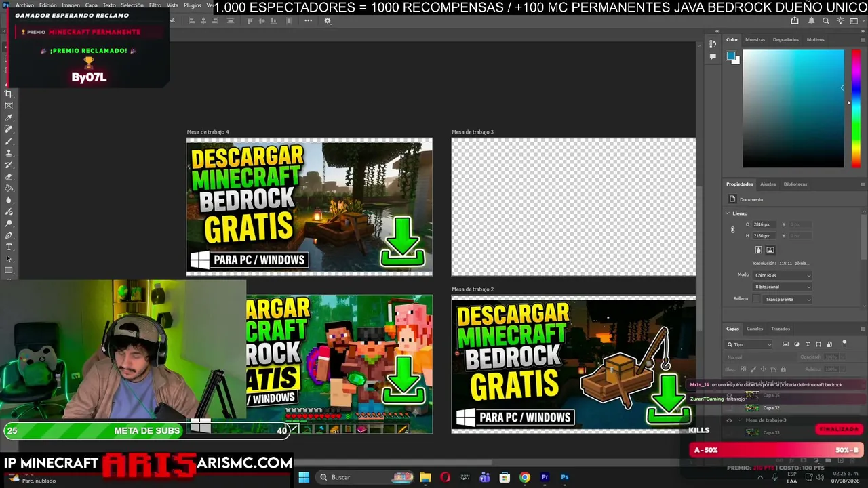Open the Modo Color RGB dropdown
Screen dimensions: 868x488
[x=782, y=275]
